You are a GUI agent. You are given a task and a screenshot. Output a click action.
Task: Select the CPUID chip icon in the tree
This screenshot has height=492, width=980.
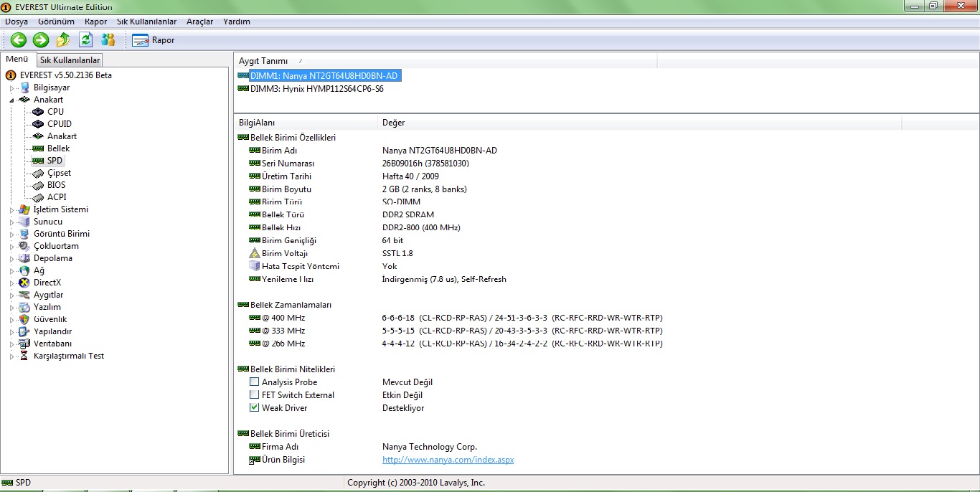coord(39,124)
